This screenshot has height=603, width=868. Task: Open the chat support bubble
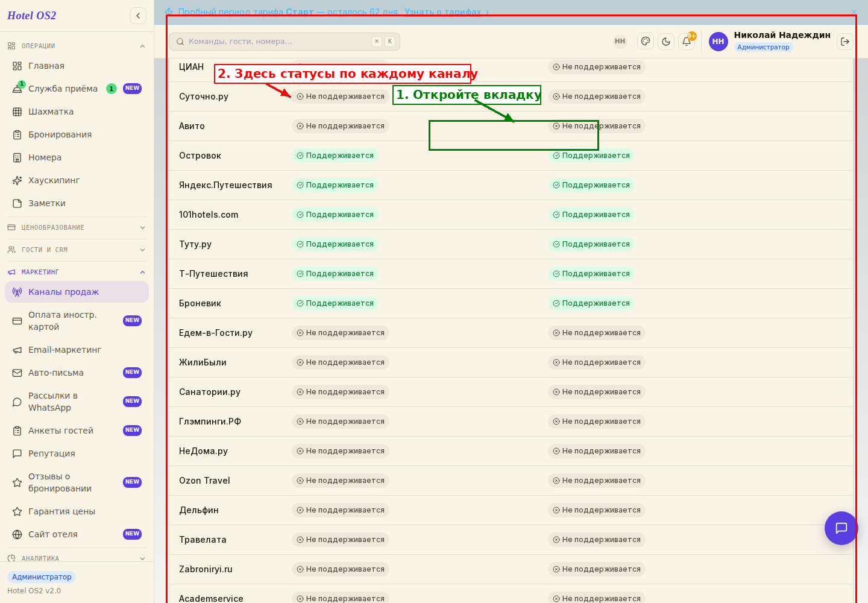(841, 528)
